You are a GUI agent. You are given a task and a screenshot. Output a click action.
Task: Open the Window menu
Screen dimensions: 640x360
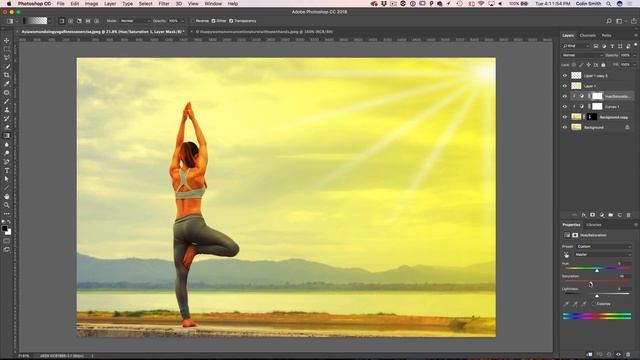coord(213,4)
